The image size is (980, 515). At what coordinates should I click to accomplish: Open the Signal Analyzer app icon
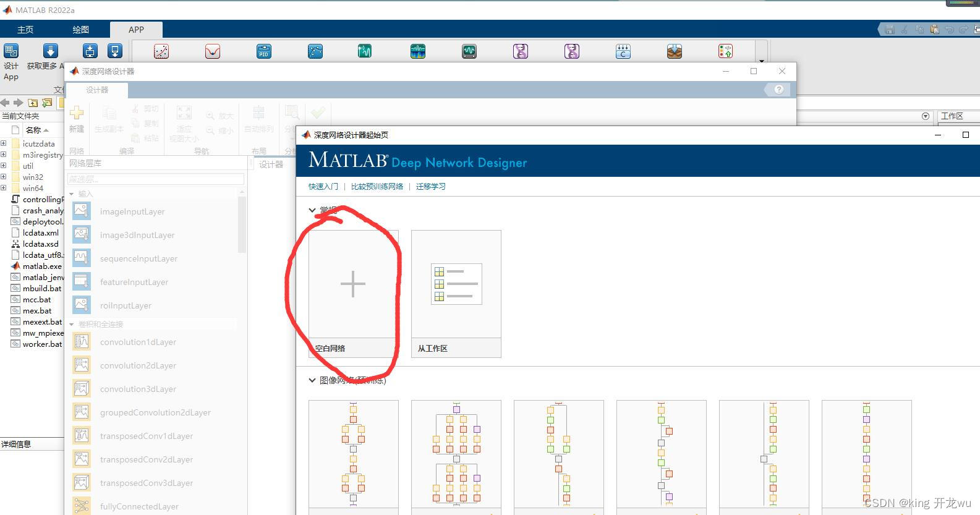pos(365,52)
